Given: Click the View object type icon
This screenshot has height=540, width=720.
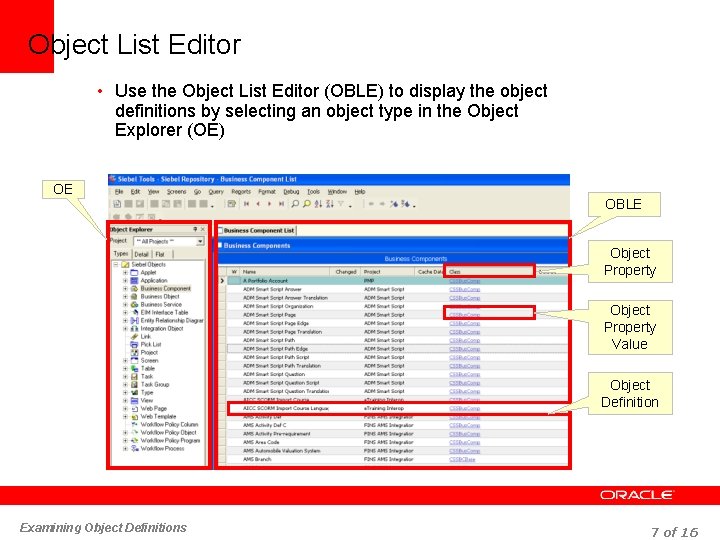Looking at the screenshot, I should pos(134,400).
